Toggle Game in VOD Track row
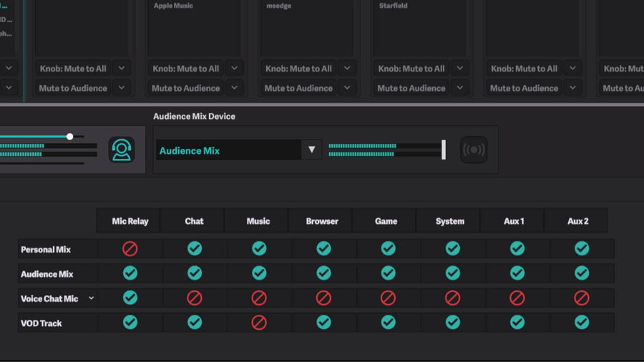Screen dimensions: 644x362 tap(388, 323)
